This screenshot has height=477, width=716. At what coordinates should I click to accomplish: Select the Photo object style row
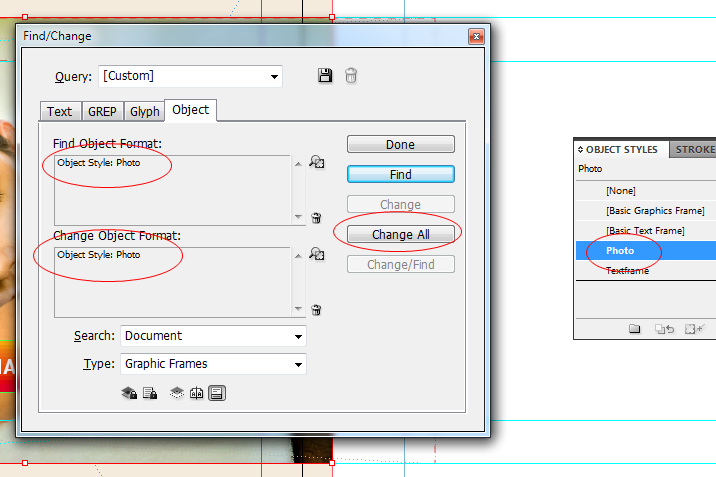pyautogui.click(x=646, y=251)
